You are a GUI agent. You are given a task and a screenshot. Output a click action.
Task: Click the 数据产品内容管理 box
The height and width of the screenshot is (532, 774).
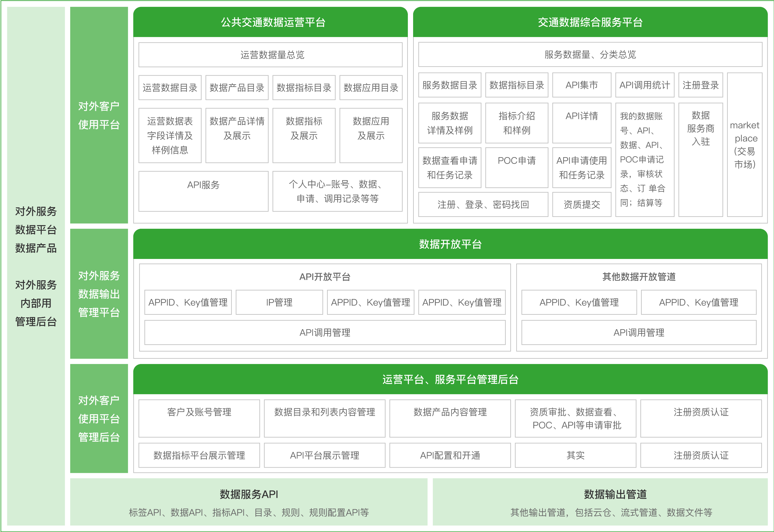click(450, 418)
